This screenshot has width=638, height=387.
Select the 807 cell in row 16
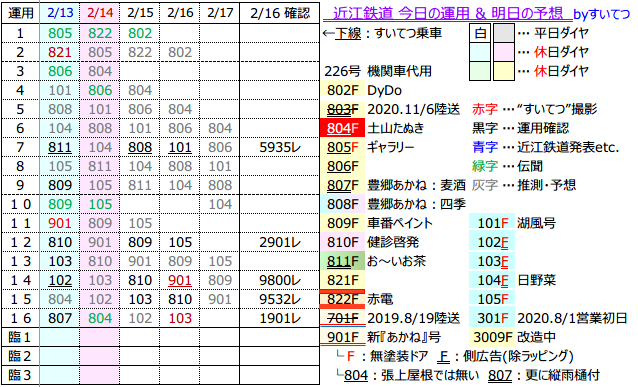(60, 318)
